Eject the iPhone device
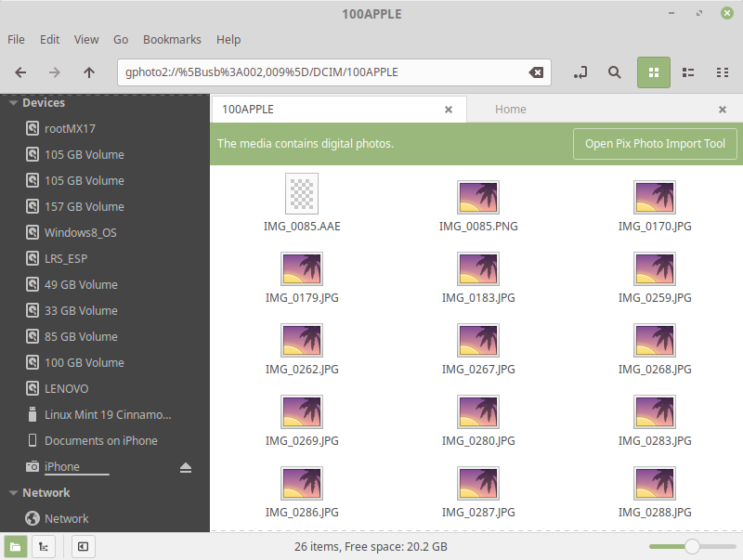743x560 pixels. (x=186, y=467)
